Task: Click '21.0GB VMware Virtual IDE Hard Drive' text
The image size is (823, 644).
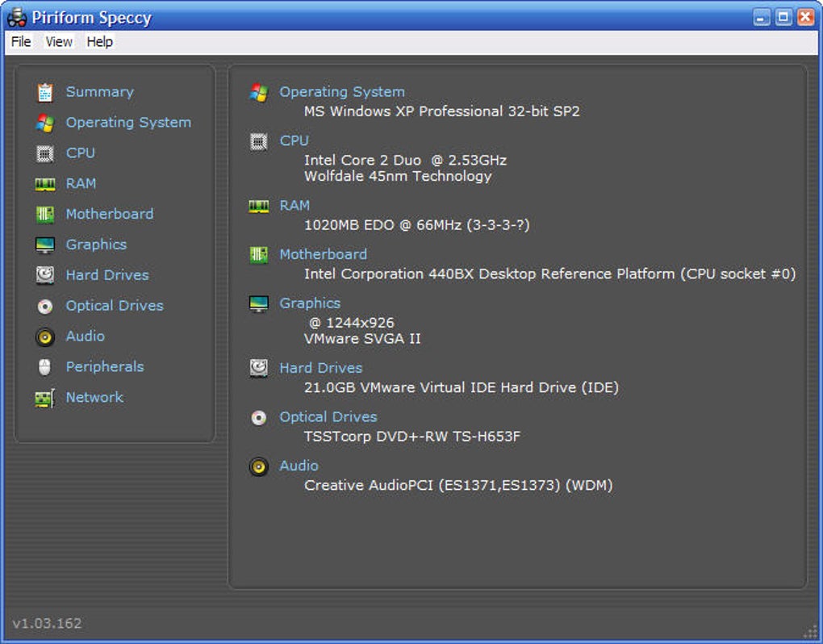Action: 440,387
